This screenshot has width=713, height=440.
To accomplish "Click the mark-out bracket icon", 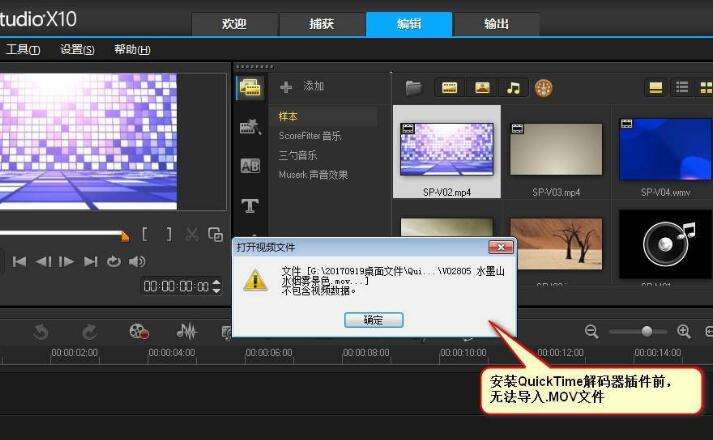I will 169,235.
